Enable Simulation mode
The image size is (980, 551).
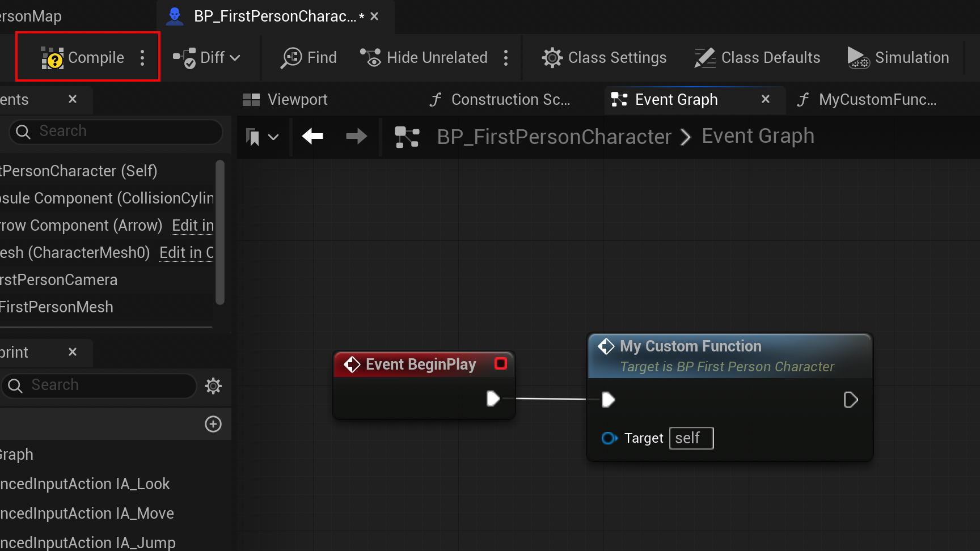point(898,57)
